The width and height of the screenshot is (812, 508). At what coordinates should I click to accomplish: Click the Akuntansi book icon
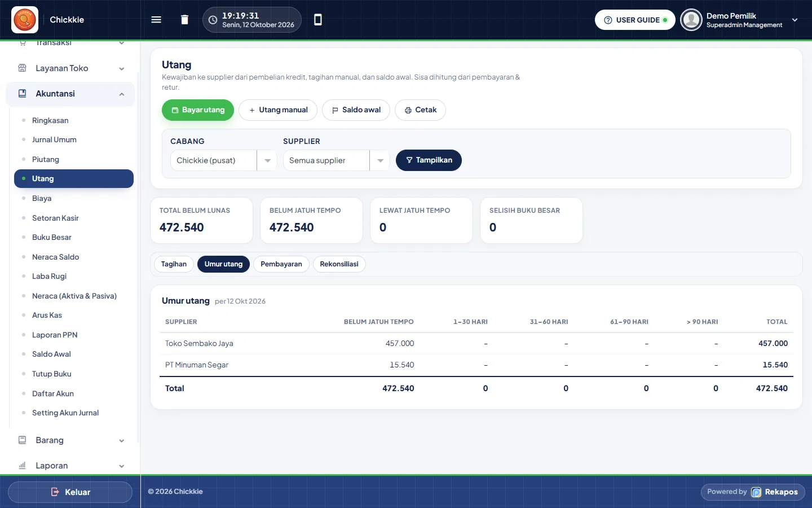[23, 94]
